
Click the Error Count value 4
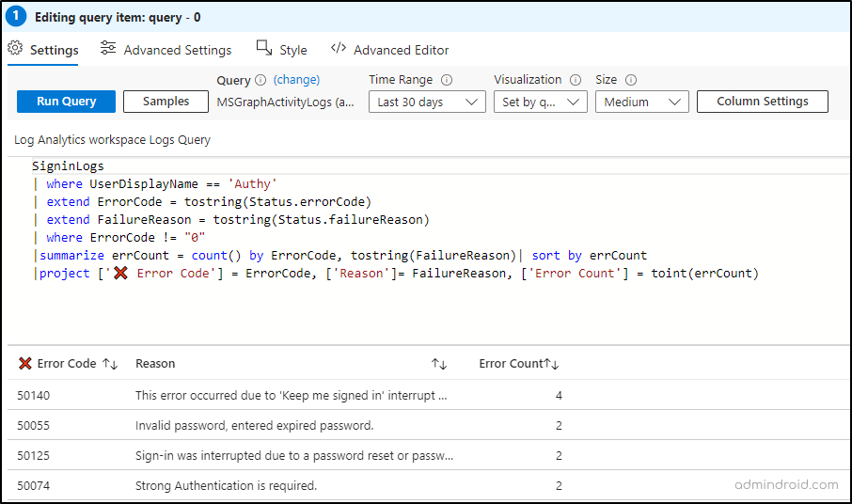[559, 395]
